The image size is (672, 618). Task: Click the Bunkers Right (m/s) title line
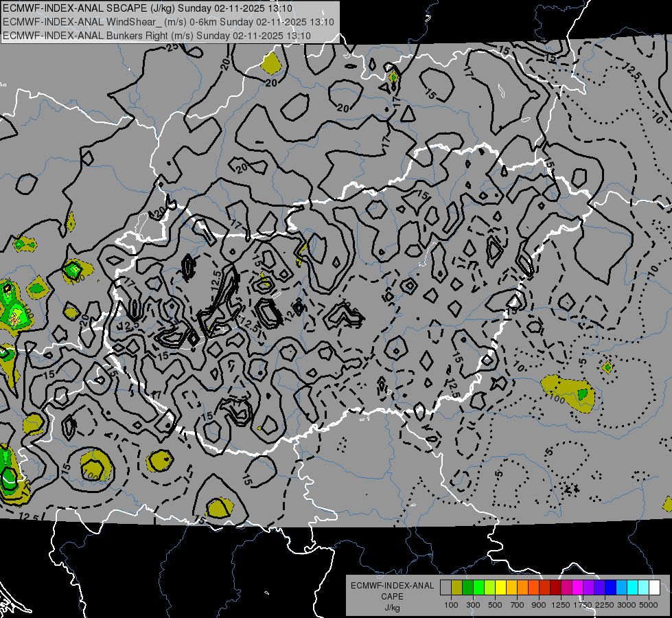click(x=157, y=36)
